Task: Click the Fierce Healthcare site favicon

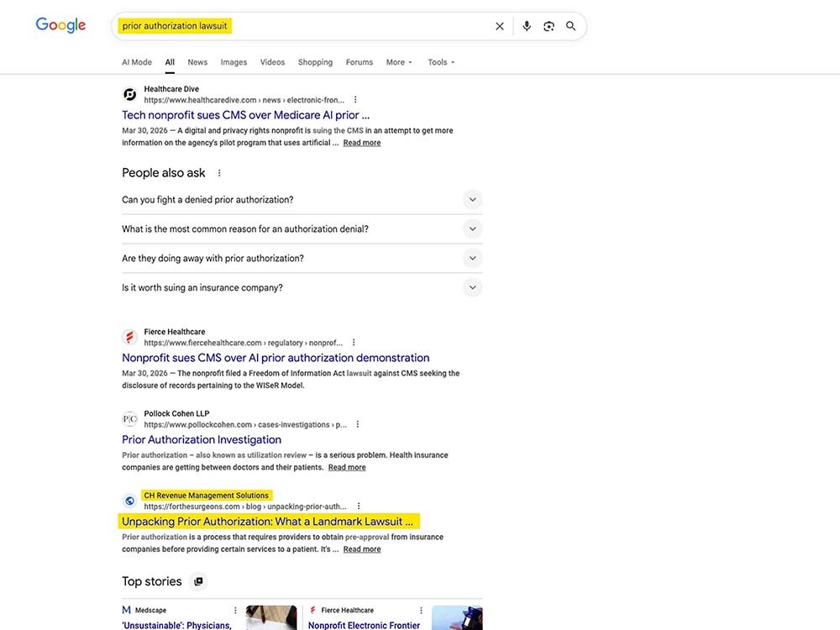Action: point(129,337)
